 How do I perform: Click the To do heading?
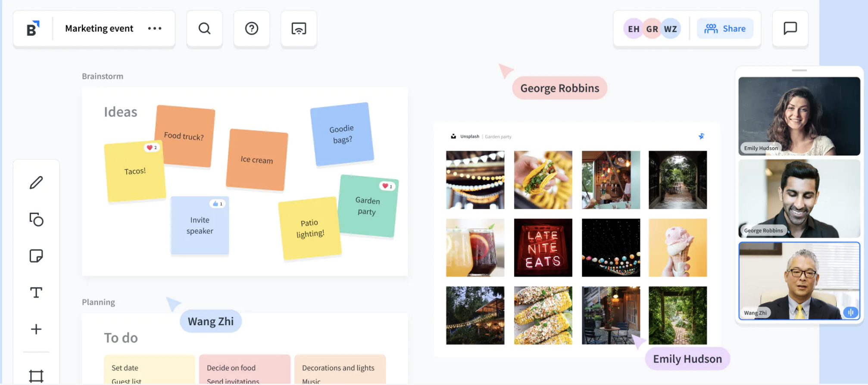(121, 338)
